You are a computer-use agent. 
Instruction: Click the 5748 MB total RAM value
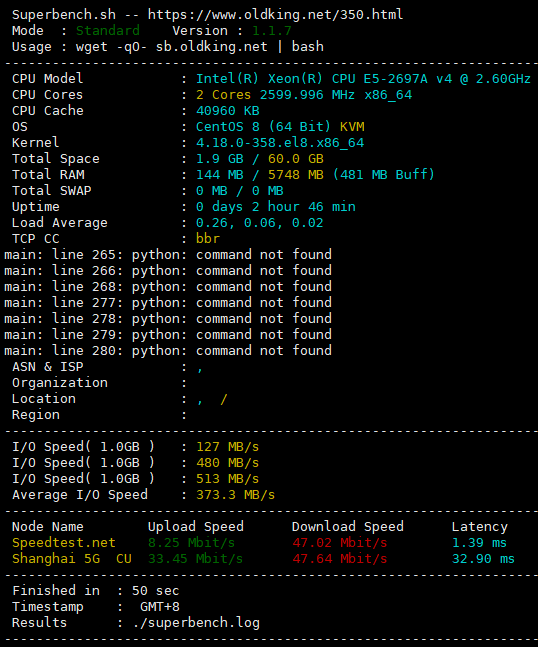(x=295, y=175)
